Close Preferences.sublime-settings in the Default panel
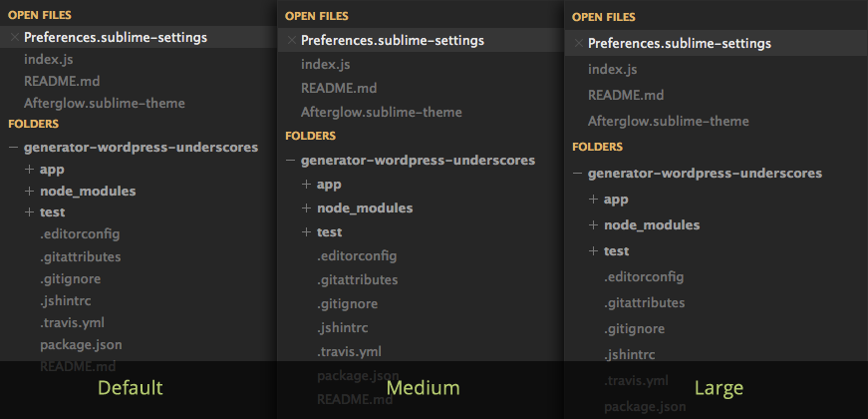 pyautogui.click(x=14, y=38)
